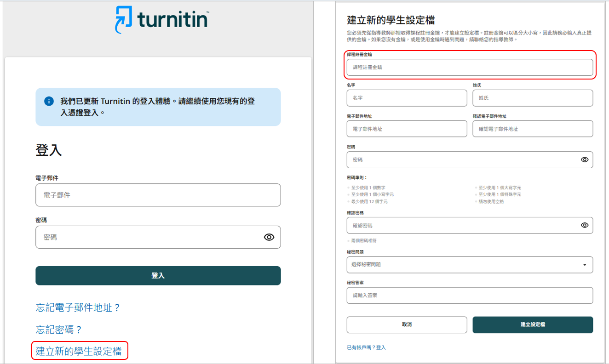This screenshot has height=364, width=609.
Task: Click the 兩個密碼相符 hint text
Action: click(x=363, y=240)
